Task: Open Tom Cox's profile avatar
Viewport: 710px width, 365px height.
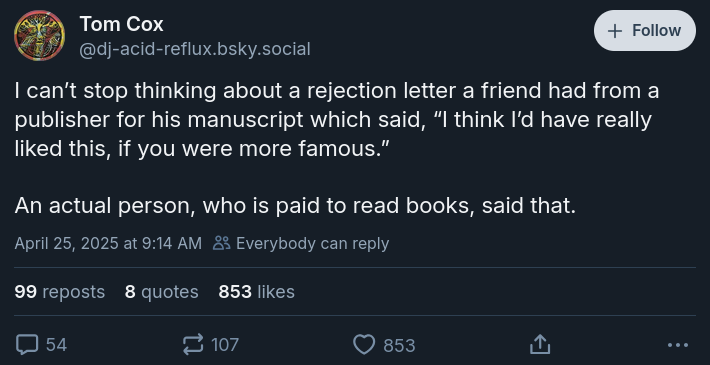Action: [39, 35]
